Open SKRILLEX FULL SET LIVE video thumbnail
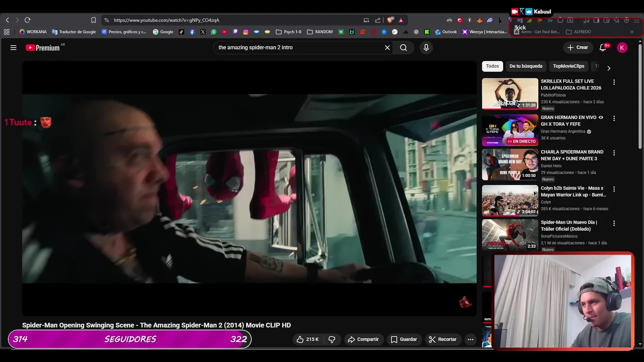644x362 pixels. (510, 94)
